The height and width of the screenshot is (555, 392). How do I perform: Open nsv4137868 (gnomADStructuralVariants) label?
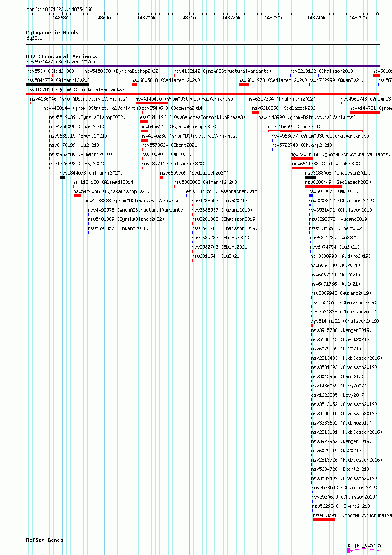point(75,89)
